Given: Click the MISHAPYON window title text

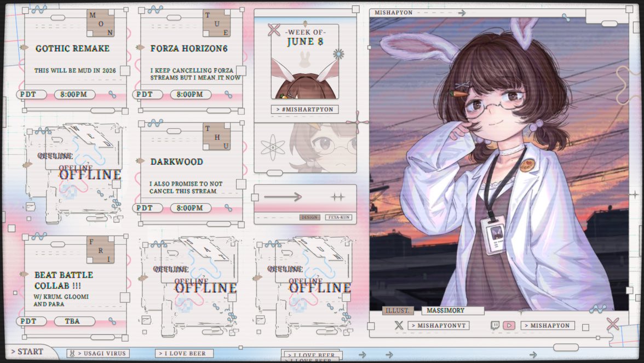Looking at the screenshot, I should (x=393, y=13).
